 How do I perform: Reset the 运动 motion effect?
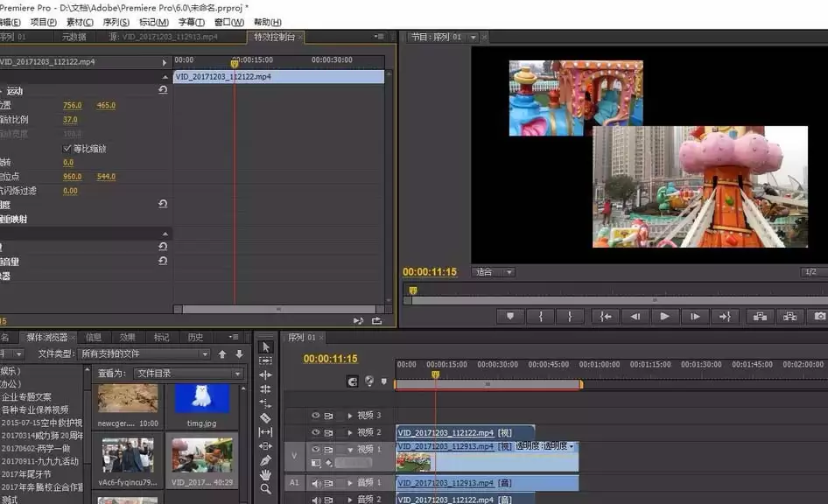163,90
